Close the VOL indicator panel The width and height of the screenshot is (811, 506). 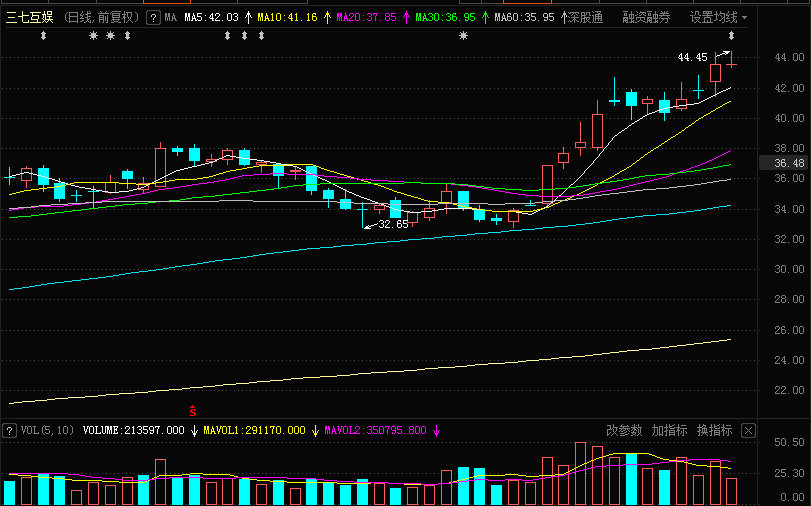coord(748,430)
